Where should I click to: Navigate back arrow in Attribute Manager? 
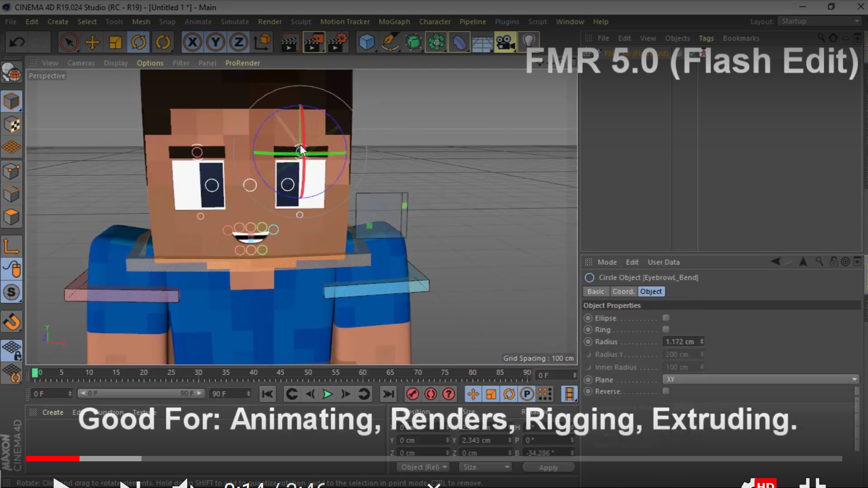coord(775,262)
